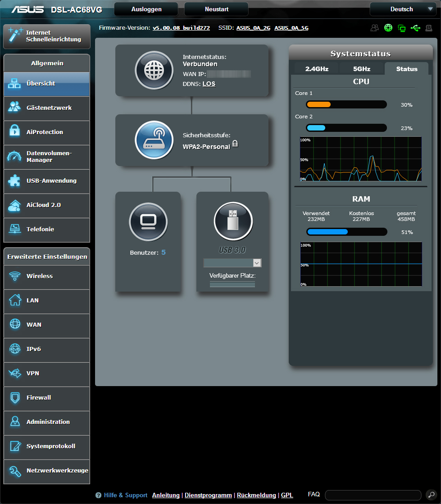Click the Hilfe & Support text
This screenshot has height=504, width=441.
pyautogui.click(x=125, y=495)
